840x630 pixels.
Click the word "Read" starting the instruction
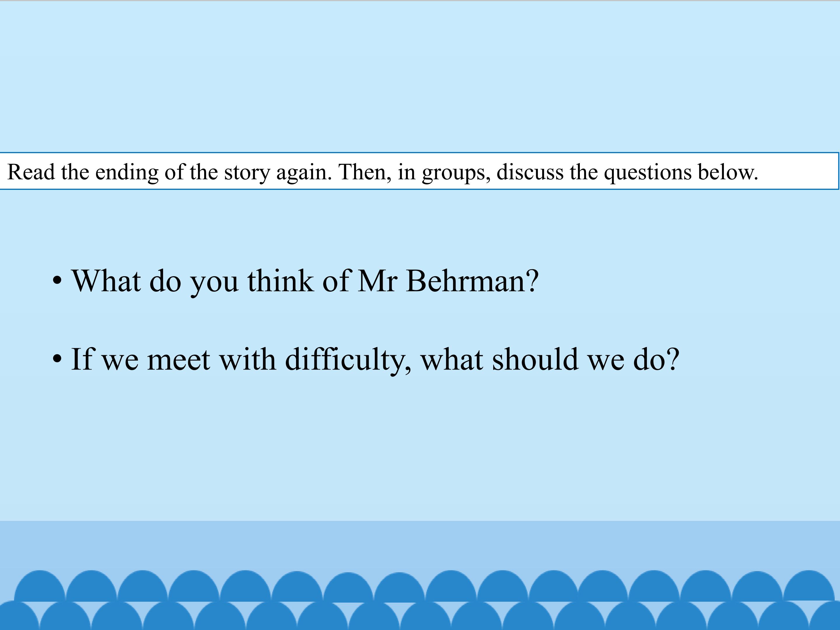point(31,172)
